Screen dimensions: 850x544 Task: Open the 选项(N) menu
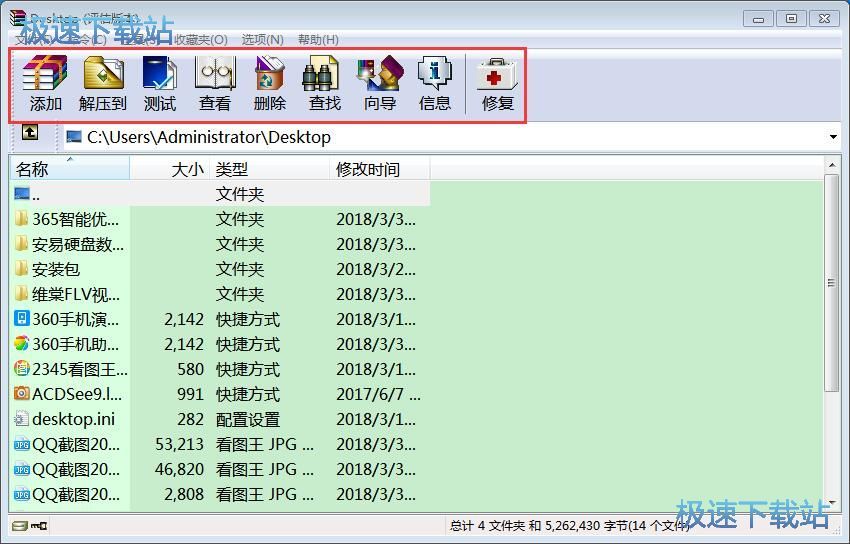coord(262,40)
